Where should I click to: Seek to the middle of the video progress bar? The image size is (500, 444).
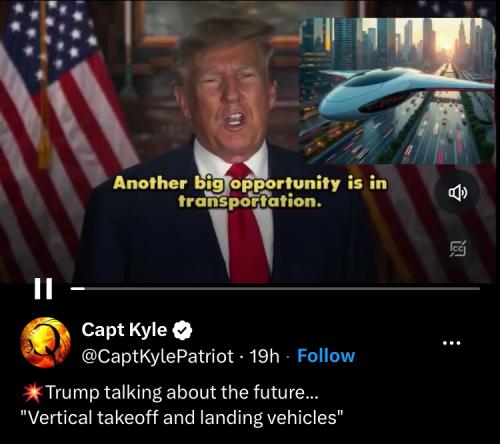(x=275, y=289)
